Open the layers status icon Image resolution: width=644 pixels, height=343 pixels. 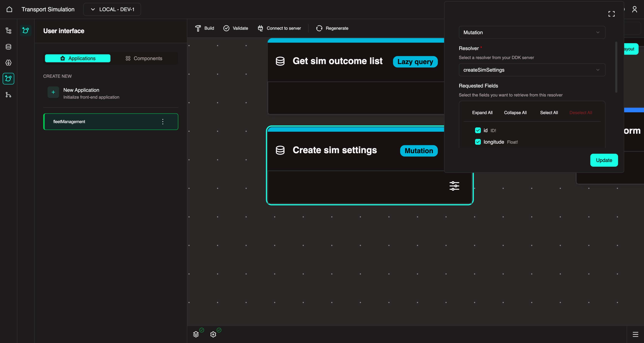click(x=196, y=334)
